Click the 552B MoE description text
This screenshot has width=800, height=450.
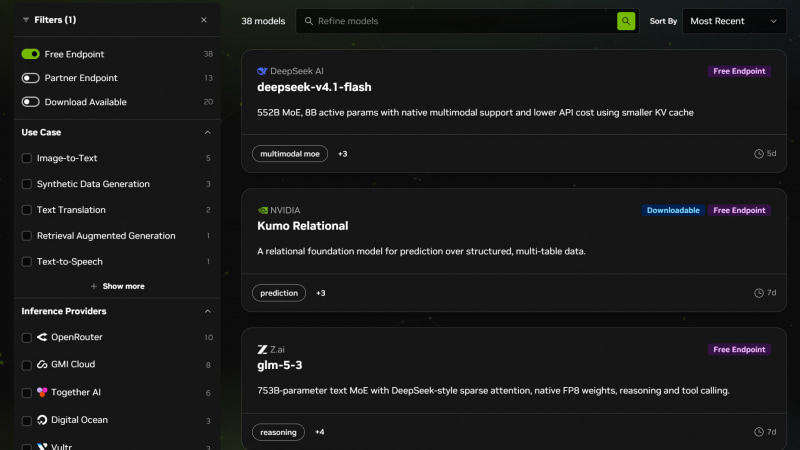pyautogui.click(x=475, y=113)
